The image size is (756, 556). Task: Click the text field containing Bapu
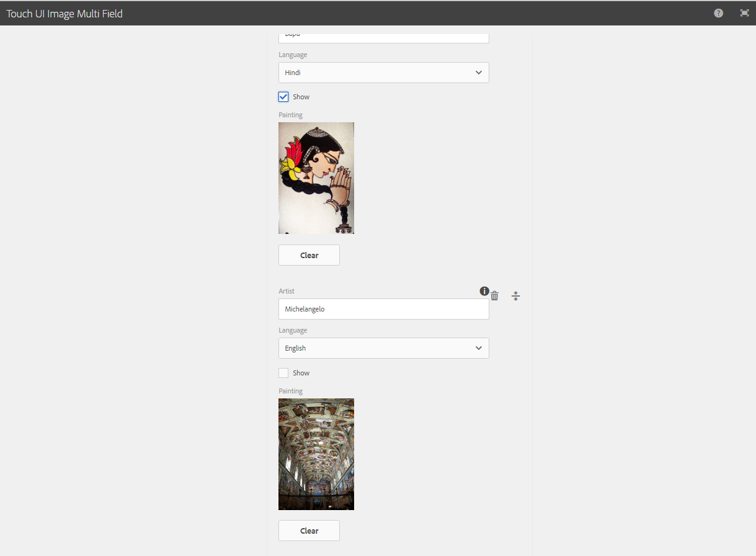tap(383, 35)
